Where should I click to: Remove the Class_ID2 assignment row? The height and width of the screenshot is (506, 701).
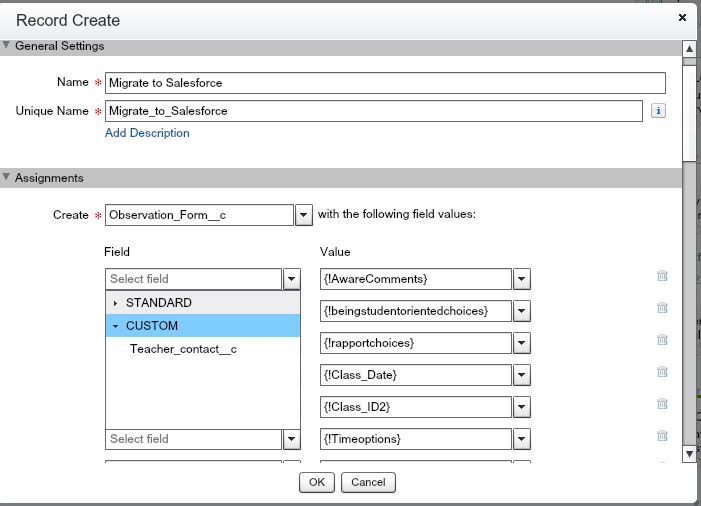coord(662,404)
